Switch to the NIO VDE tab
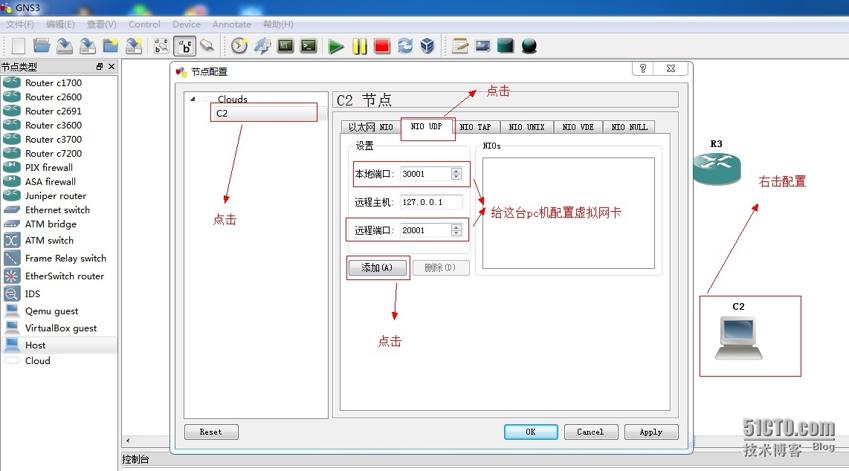Image resolution: width=849 pixels, height=471 pixels. pos(578,127)
